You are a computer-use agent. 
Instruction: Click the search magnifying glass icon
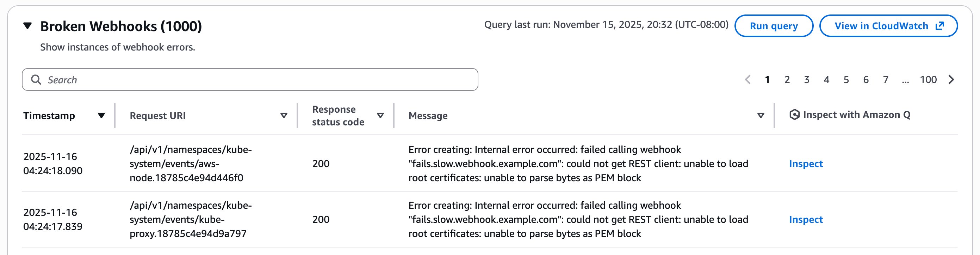(x=37, y=79)
